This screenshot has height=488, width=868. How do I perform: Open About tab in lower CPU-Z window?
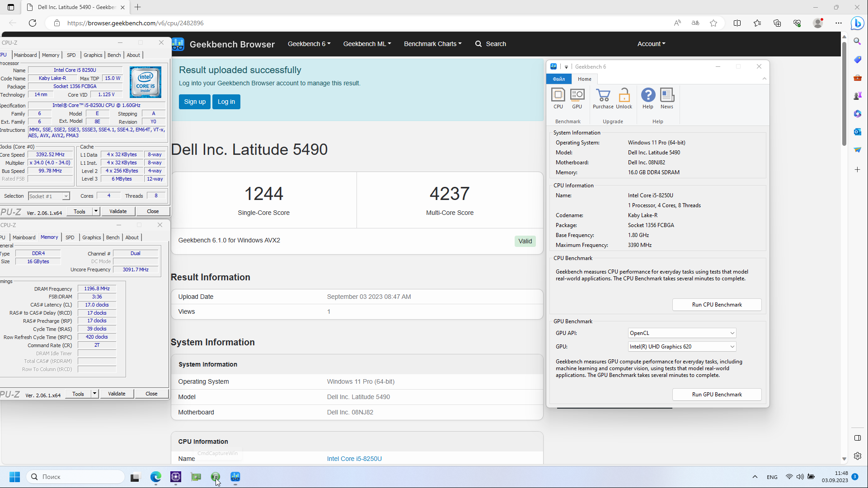(132, 237)
